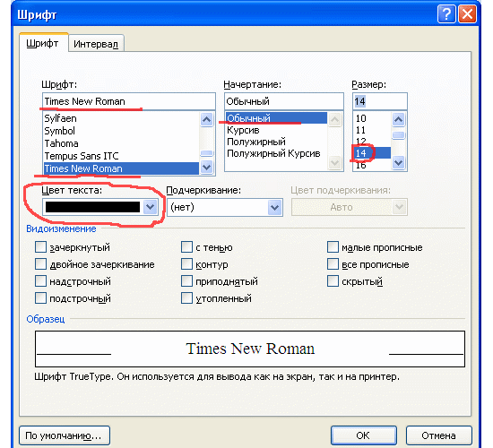The width and height of the screenshot is (493, 448).
Task: Enable контур checkbox
Action: click(x=186, y=264)
